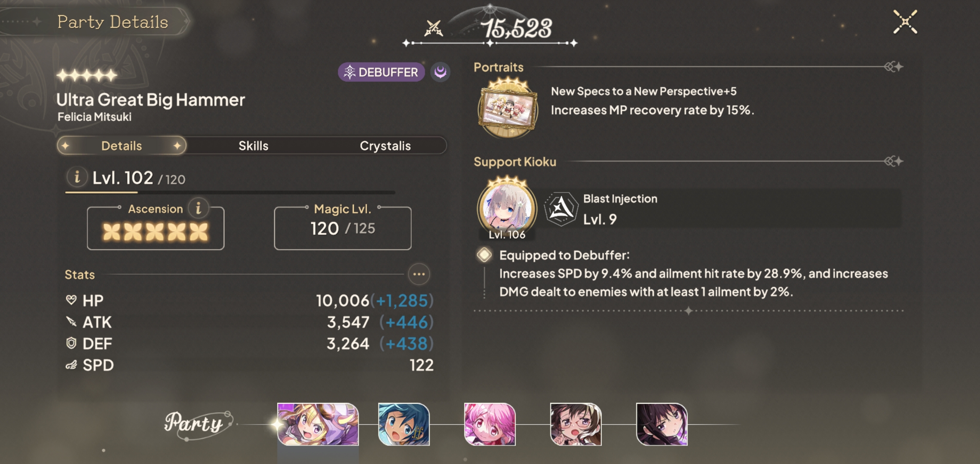The height and width of the screenshot is (464, 980).
Task: Click the purple moon element icon
Action: pyautogui.click(x=440, y=72)
